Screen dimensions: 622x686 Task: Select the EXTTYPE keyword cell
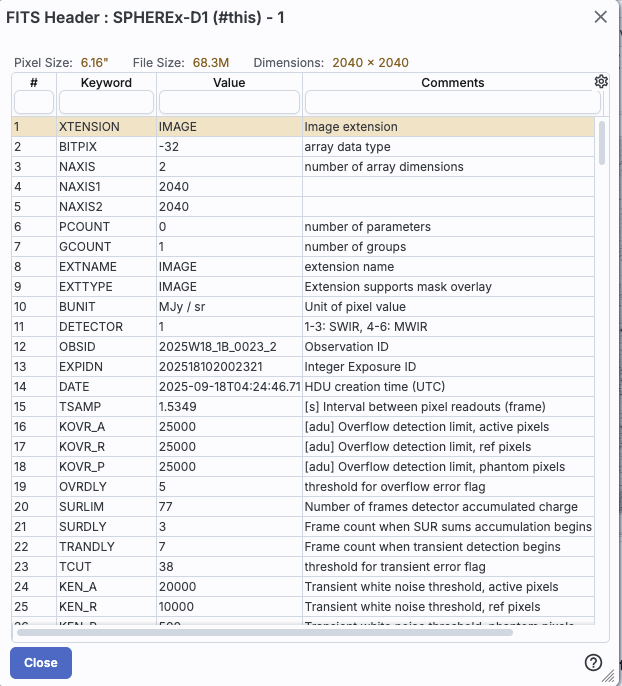pyautogui.click(x=106, y=287)
